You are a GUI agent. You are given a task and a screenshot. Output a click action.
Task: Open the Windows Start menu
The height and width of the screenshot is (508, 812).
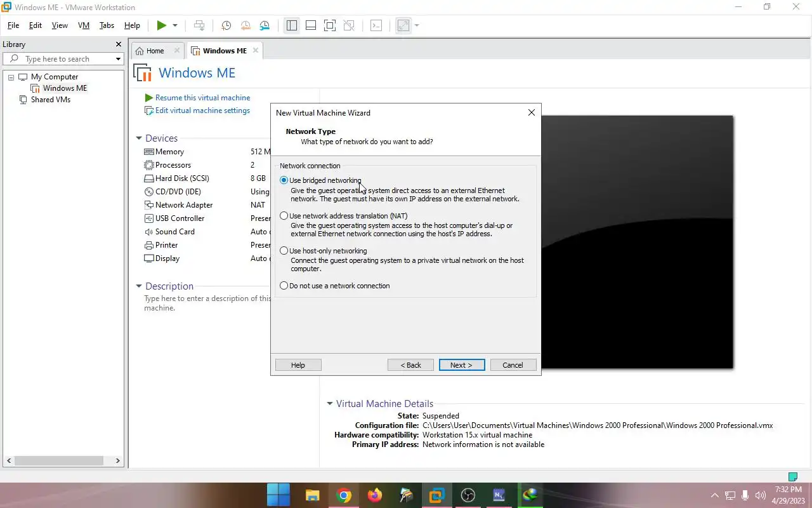click(x=278, y=495)
